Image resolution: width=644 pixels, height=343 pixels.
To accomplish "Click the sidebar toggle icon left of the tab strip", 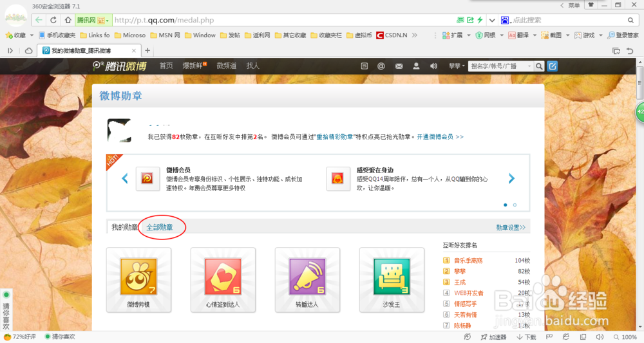I will point(10,50).
